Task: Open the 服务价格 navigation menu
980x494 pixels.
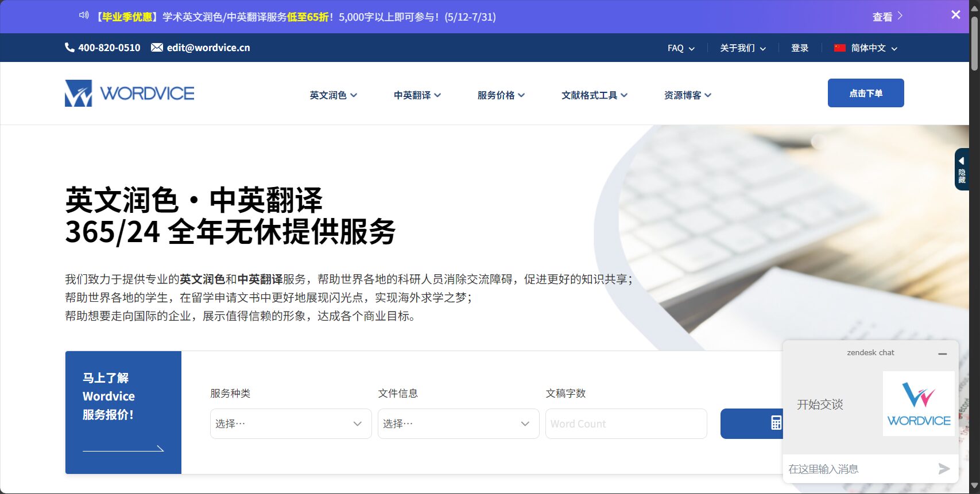Action: (501, 95)
